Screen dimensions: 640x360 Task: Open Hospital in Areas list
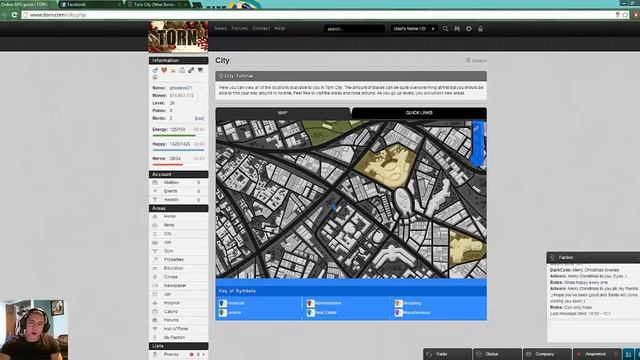pos(178,303)
